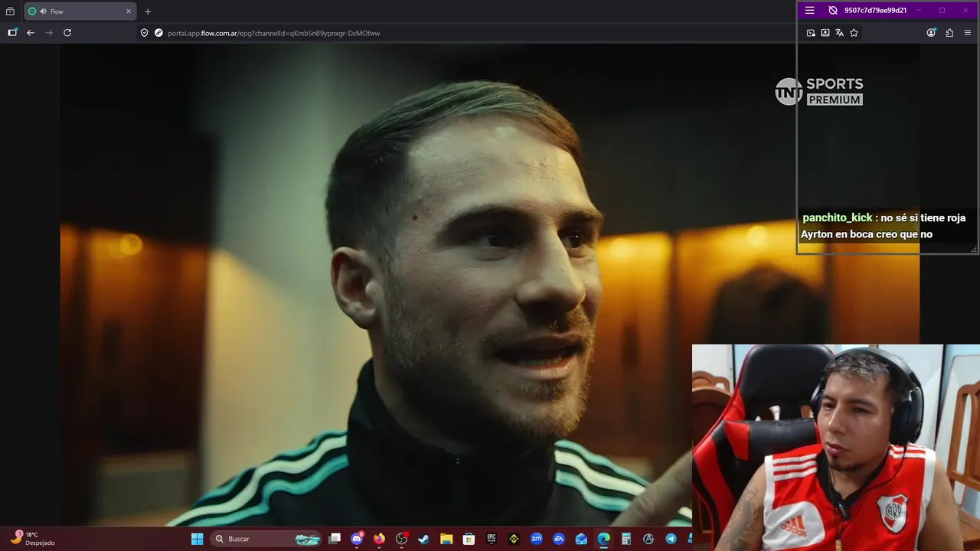Show site information icon next to the URL
980x551 pixels.
(x=158, y=33)
